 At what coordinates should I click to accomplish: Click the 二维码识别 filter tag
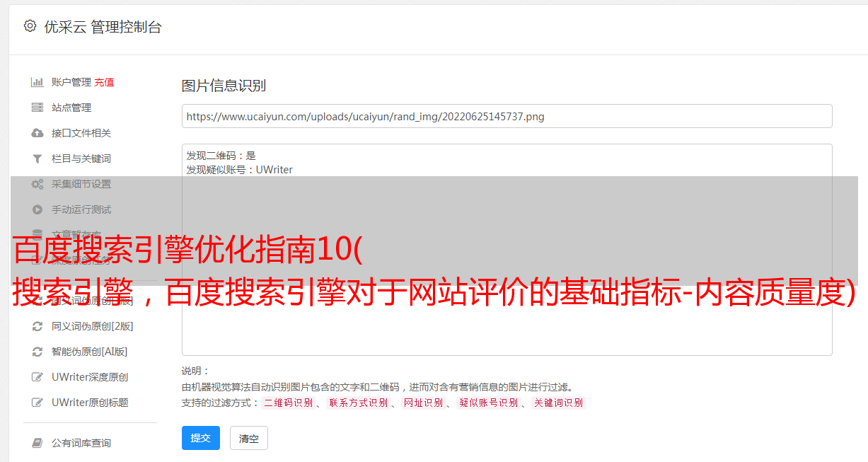(288, 403)
